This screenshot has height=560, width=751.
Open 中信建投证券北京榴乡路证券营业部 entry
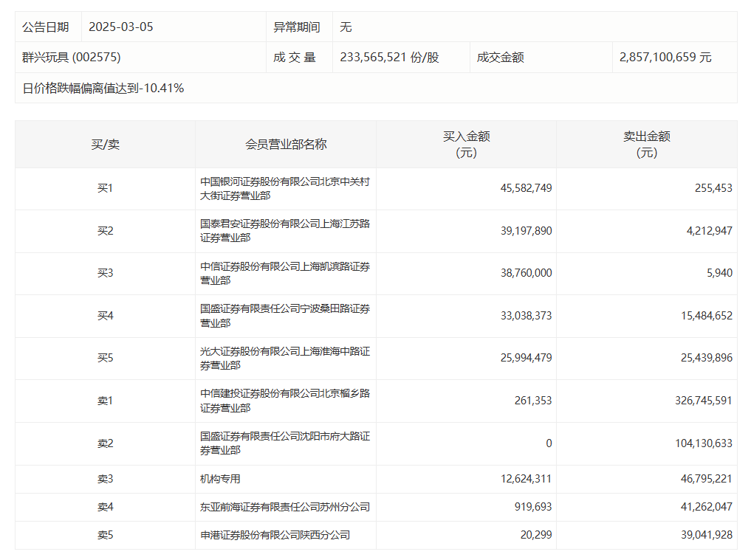tap(284, 401)
